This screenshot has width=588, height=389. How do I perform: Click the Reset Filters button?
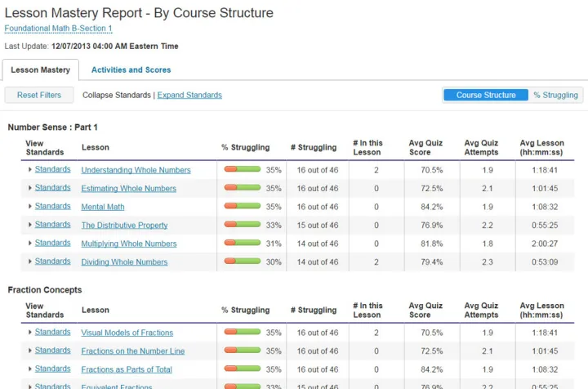click(x=39, y=95)
